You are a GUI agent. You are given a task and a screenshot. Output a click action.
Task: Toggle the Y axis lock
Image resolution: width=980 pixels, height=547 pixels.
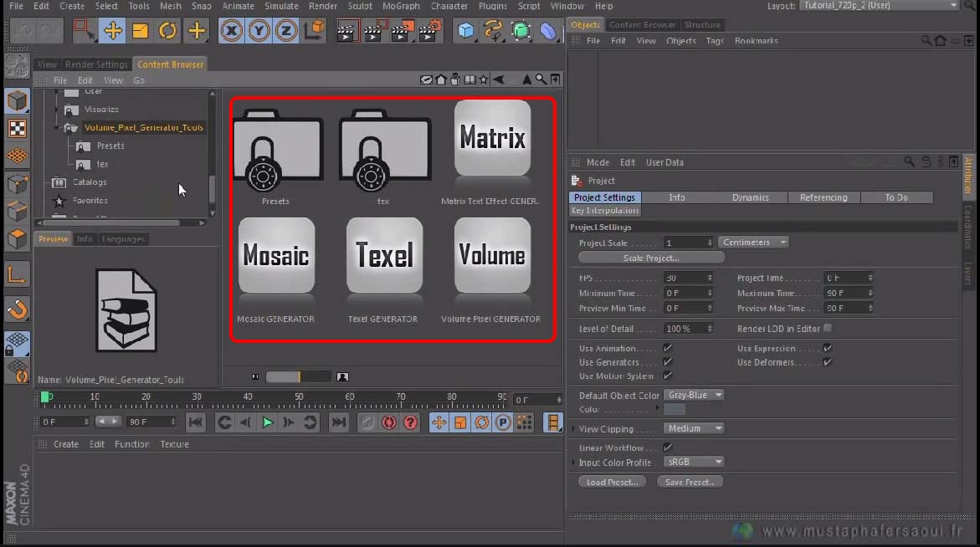click(x=259, y=30)
